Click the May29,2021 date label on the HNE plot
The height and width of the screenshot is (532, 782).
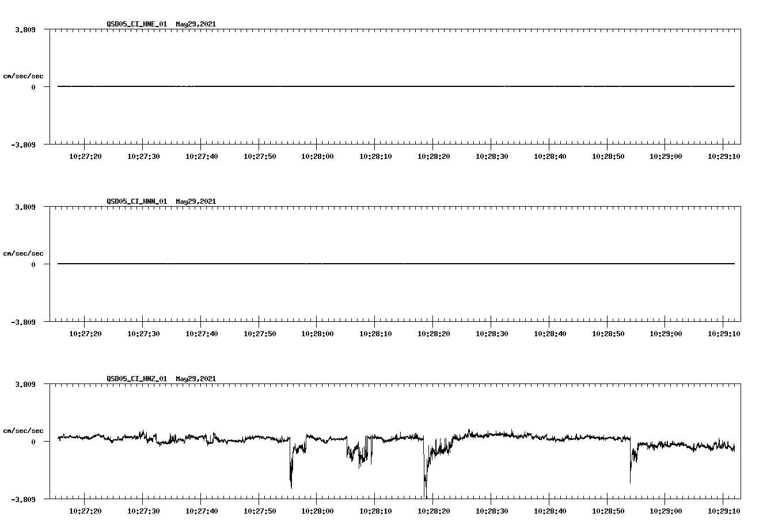196,25
